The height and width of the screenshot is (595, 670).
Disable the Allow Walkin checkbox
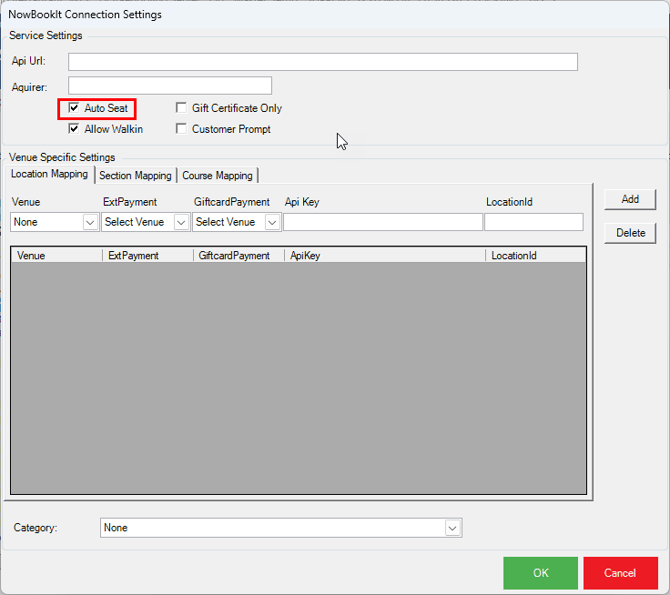(74, 129)
